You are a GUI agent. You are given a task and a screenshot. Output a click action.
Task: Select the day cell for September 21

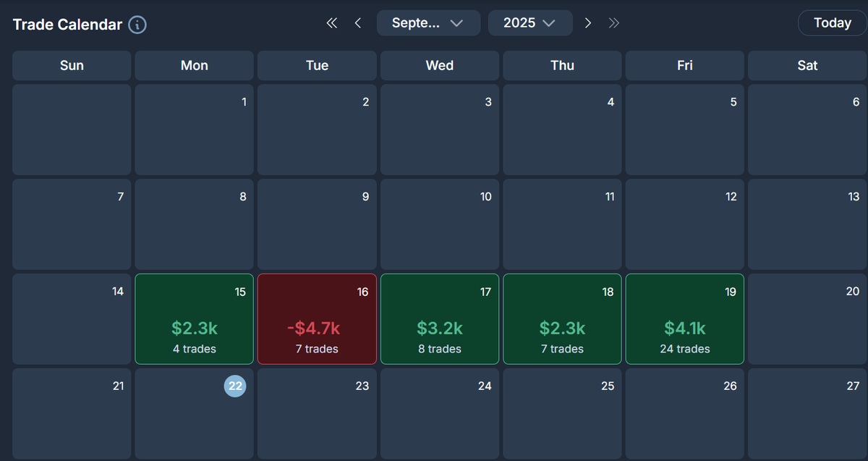coord(72,413)
